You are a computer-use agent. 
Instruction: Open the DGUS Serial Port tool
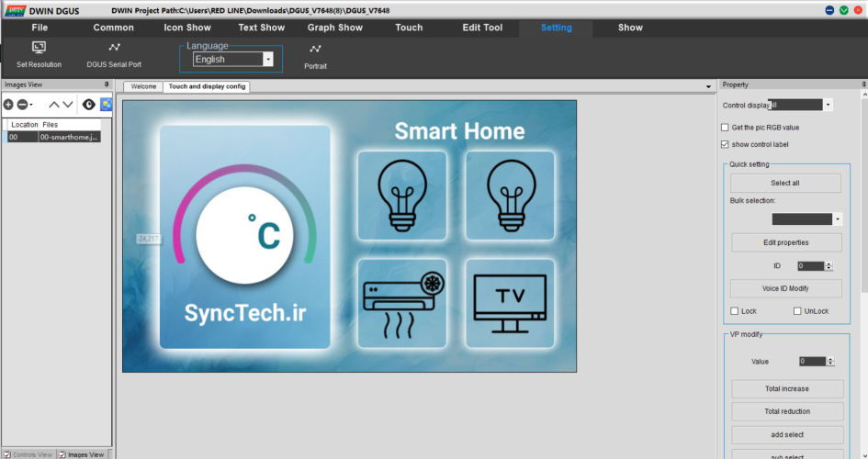[x=114, y=48]
